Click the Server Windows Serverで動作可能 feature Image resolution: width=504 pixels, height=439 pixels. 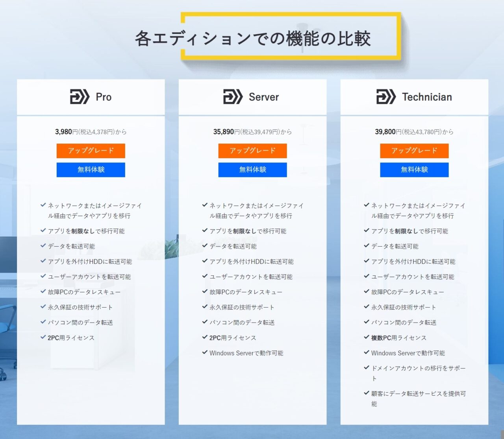point(246,353)
